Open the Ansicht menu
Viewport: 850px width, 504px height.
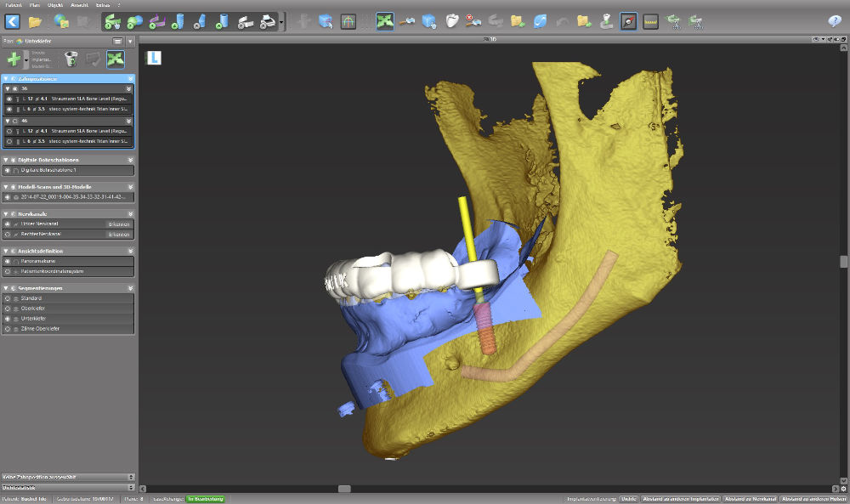[80, 5]
